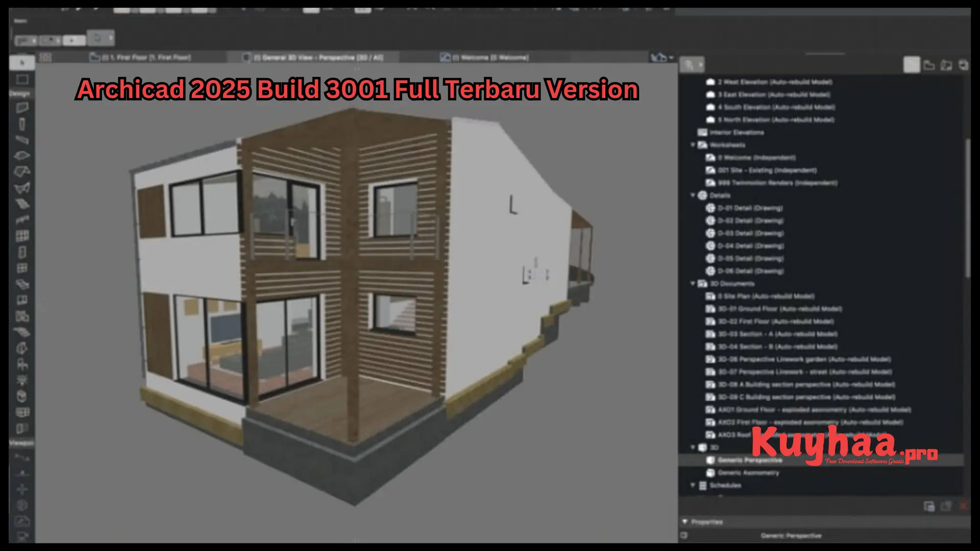Switch to First Floor tab
Image resolution: width=980 pixels, height=551 pixels.
pyautogui.click(x=140, y=58)
